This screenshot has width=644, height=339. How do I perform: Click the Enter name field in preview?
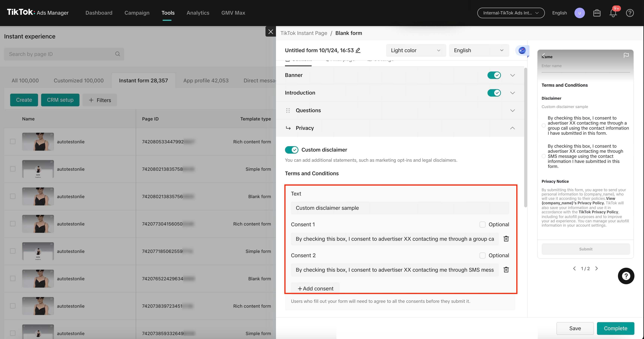(586, 66)
